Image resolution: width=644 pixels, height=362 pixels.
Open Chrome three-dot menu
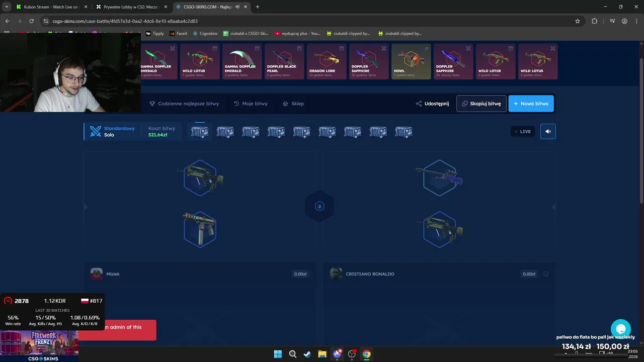636,21
